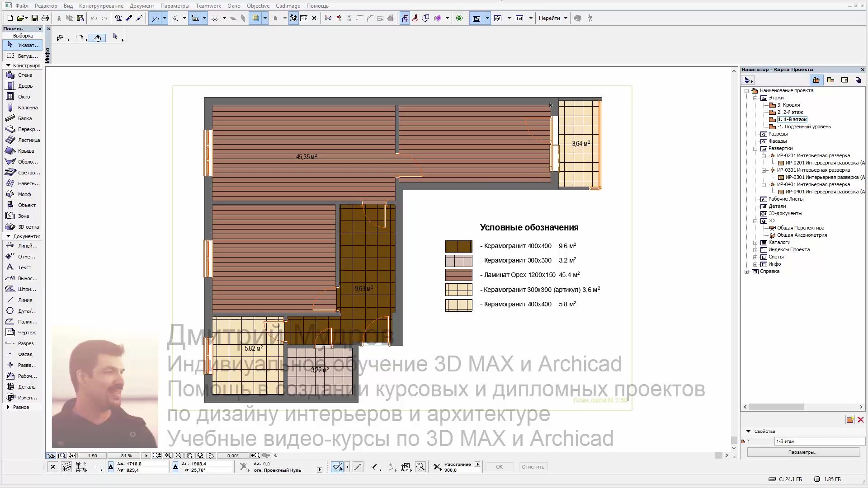
Task: Click the Save (floppy disk) icon
Action: [x=34, y=18]
